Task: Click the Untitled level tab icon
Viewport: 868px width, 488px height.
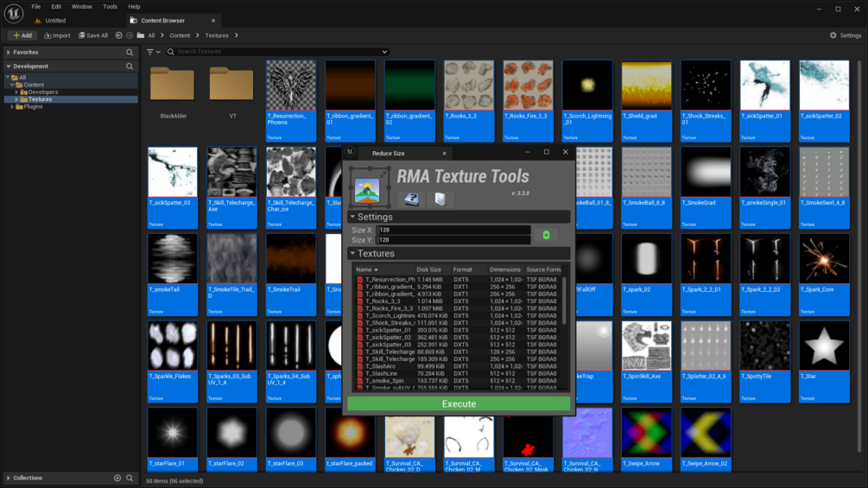Action: point(38,21)
